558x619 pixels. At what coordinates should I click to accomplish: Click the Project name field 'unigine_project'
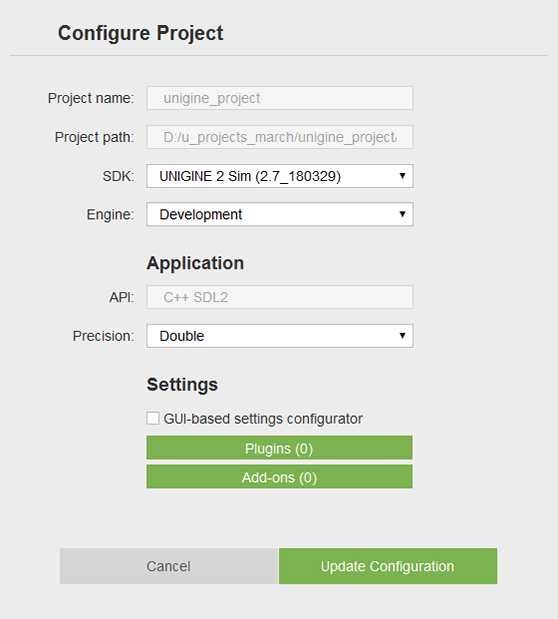280,98
